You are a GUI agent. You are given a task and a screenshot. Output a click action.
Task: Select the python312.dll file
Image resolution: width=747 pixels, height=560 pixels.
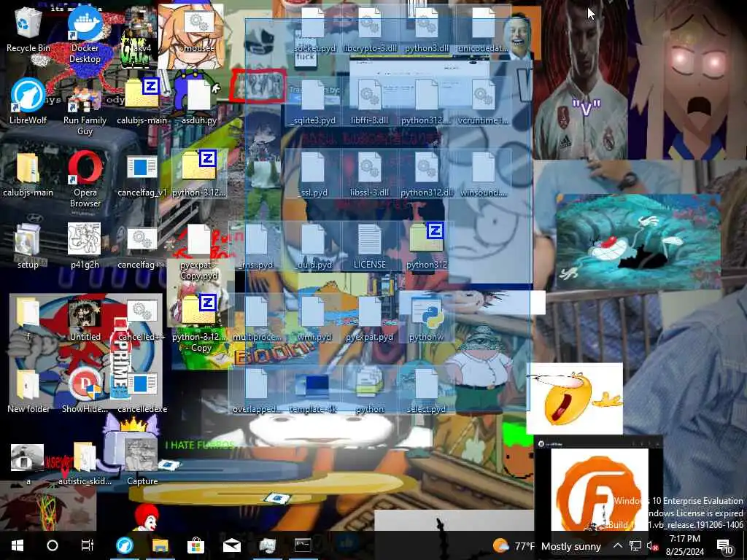click(426, 174)
